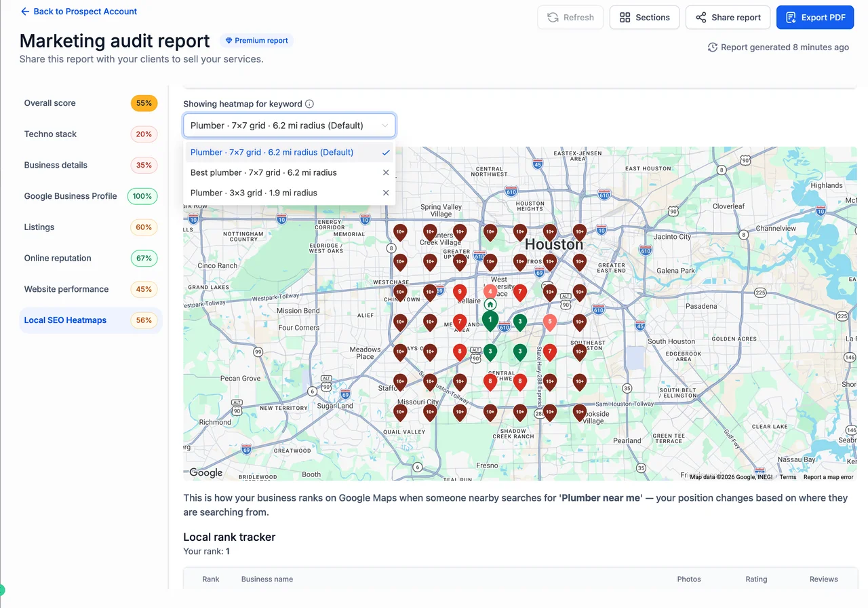Click the Report a map error link
This screenshot has height=608, width=868.
point(828,477)
